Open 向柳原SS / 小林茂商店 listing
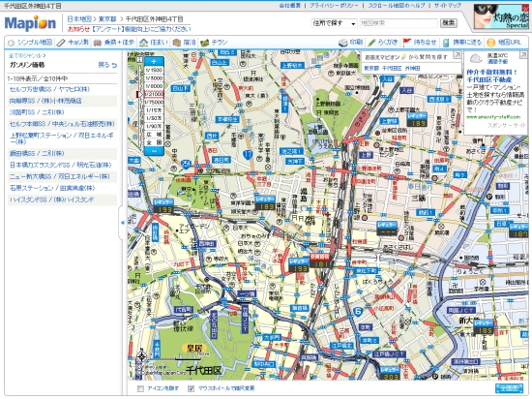 [45, 101]
